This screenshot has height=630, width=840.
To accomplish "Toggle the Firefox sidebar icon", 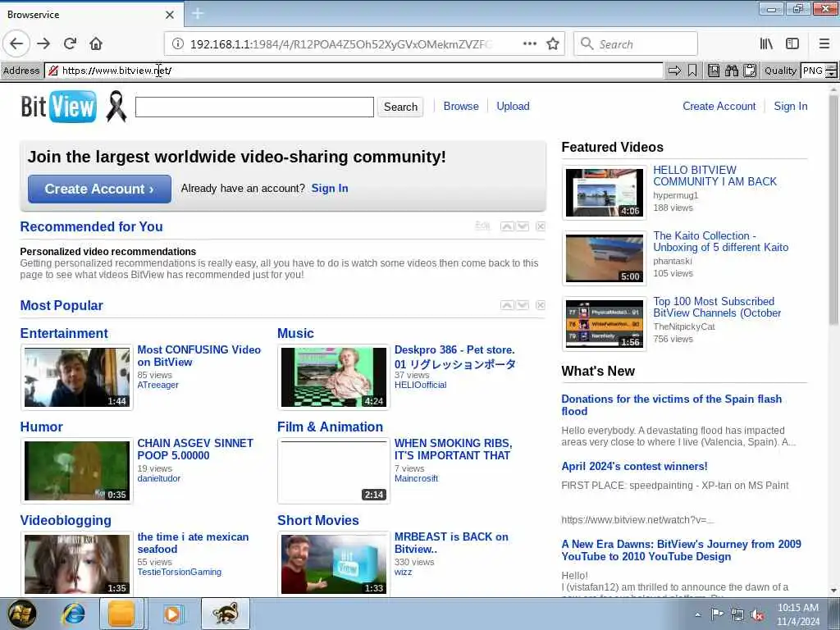I will click(x=792, y=44).
